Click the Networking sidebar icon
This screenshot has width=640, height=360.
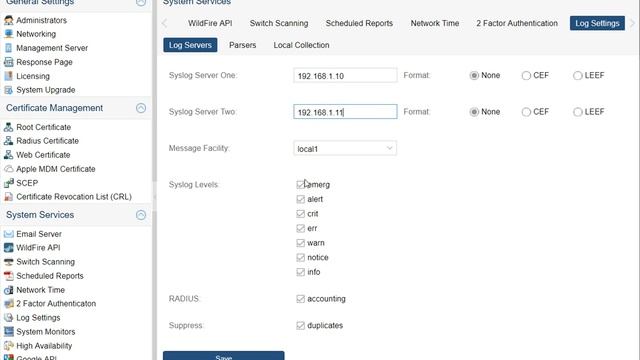(x=9, y=34)
